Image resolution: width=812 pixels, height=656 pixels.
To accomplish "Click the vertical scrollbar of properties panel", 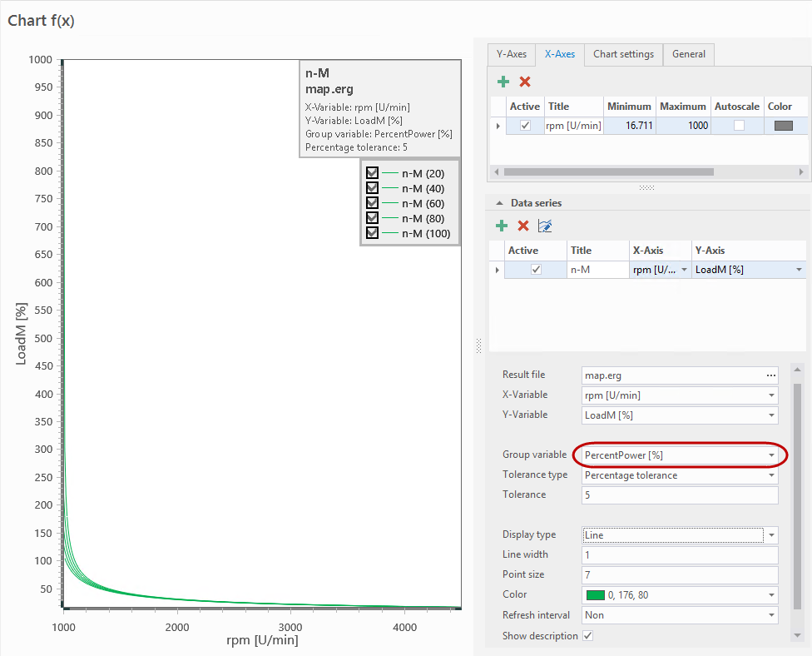I will (x=797, y=496).
